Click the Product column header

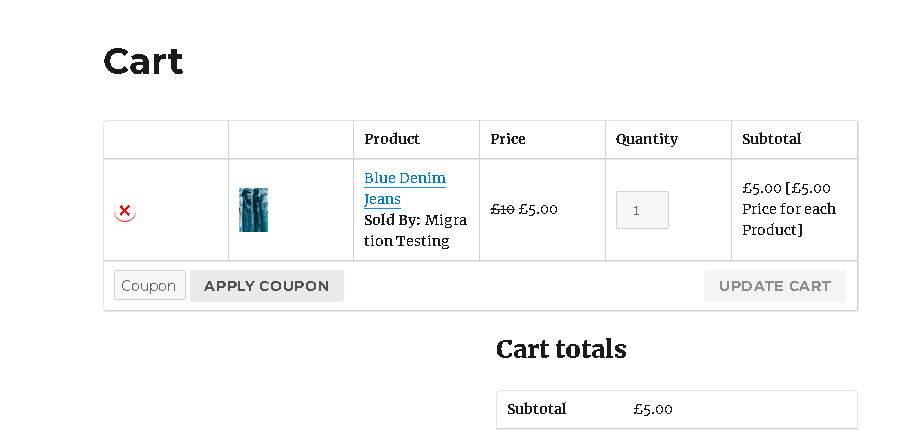pyautogui.click(x=392, y=139)
